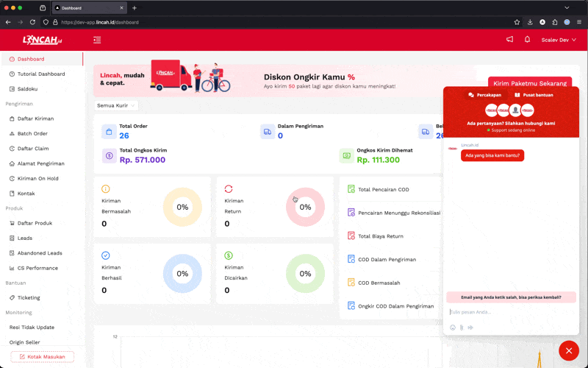Click the Kiriman Dicairkan green donut chart
The height and width of the screenshot is (368, 588).
tap(305, 274)
